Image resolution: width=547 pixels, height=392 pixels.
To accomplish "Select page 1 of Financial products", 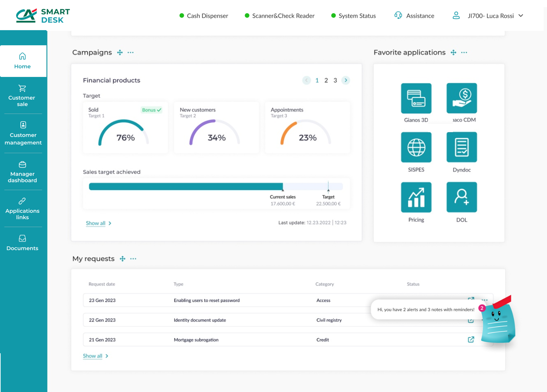I will [x=317, y=80].
